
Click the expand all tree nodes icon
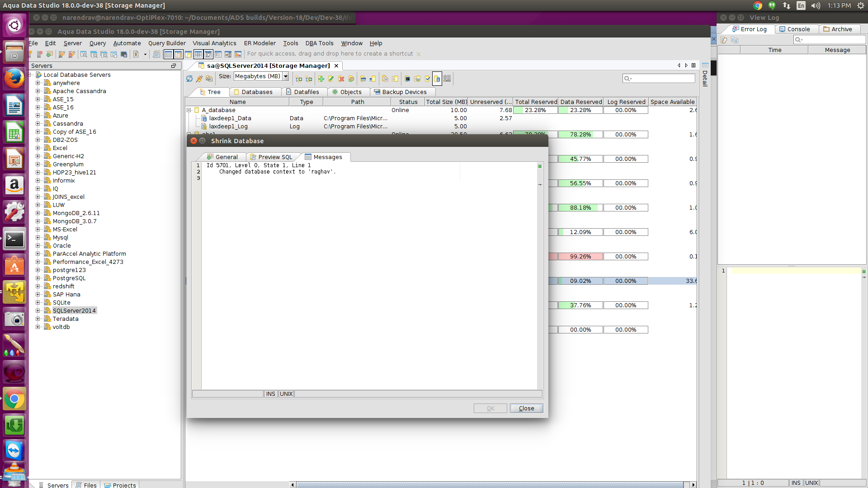pos(299,79)
